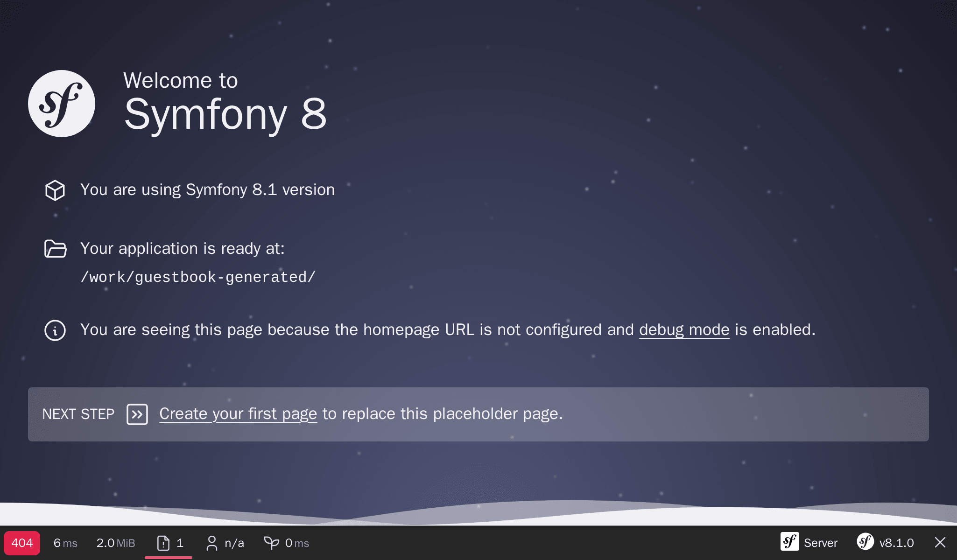
Task: Click the user icon showing n/a security
Action: (x=212, y=543)
